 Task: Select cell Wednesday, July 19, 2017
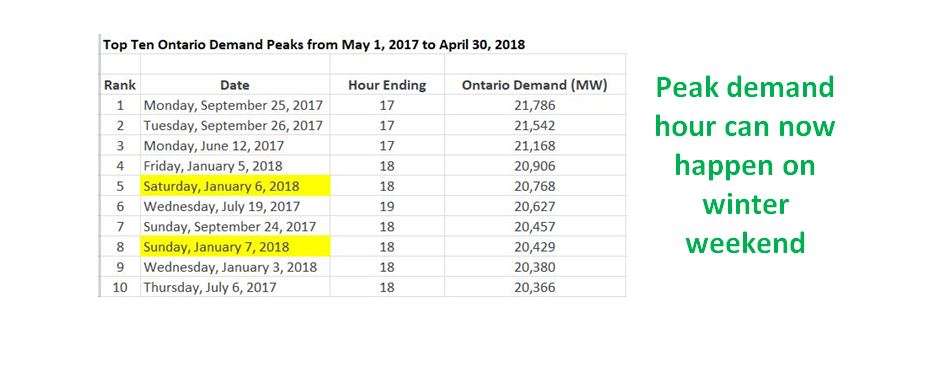pyautogui.click(x=235, y=206)
